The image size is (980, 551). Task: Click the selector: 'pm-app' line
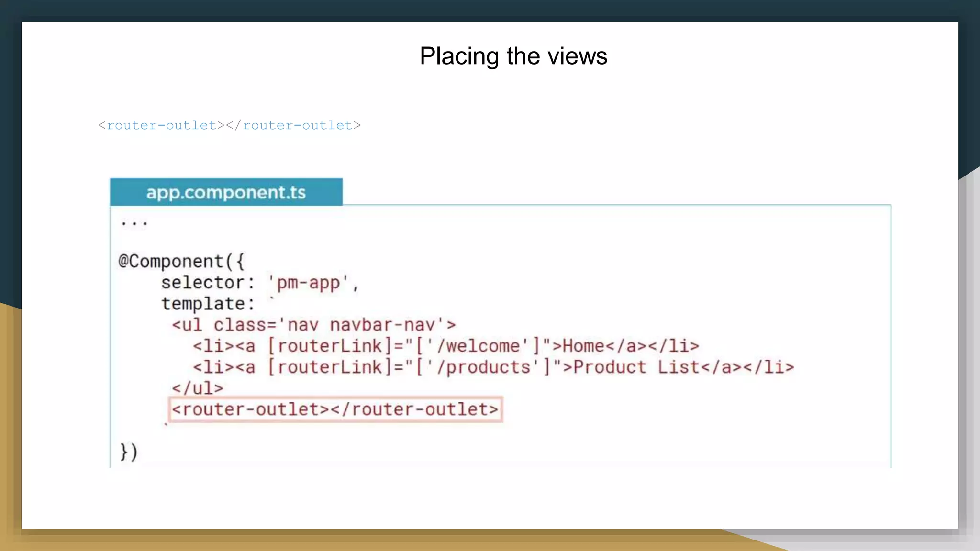(260, 283)
